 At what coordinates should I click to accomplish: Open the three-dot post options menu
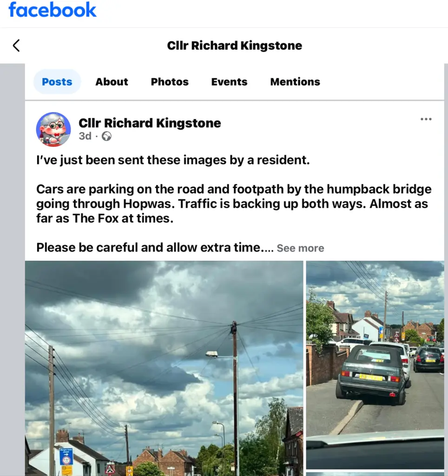point(426,119)
